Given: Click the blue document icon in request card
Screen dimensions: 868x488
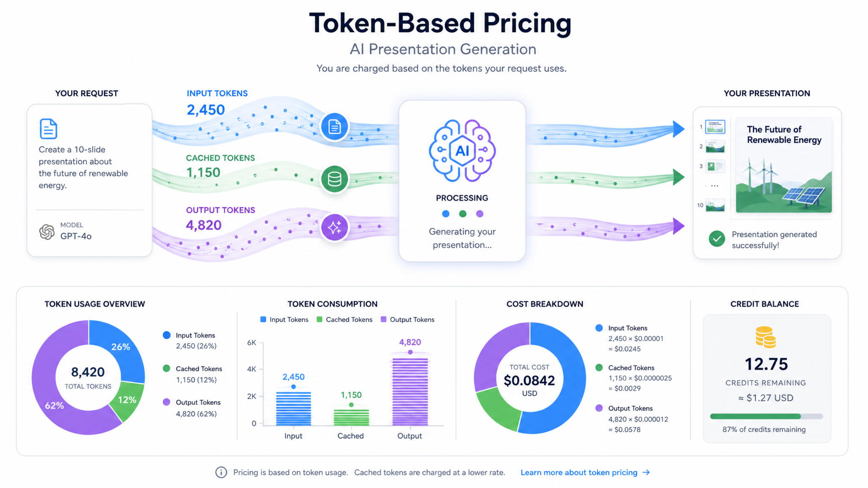Looking at the screenshot, I should [48, 129].
